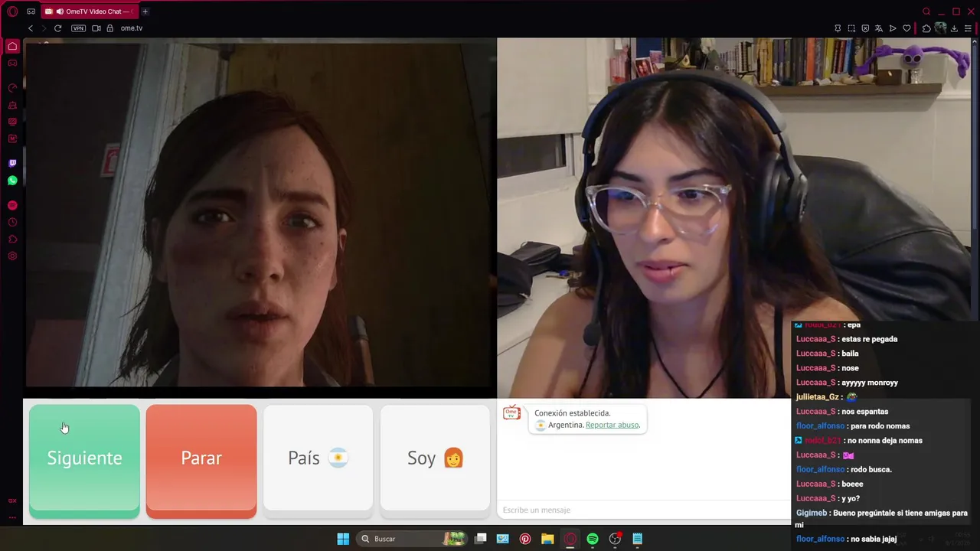This screenshot has width=980, height=551.
Task: Open Pinterest from the taskbar
Action: 525,539
